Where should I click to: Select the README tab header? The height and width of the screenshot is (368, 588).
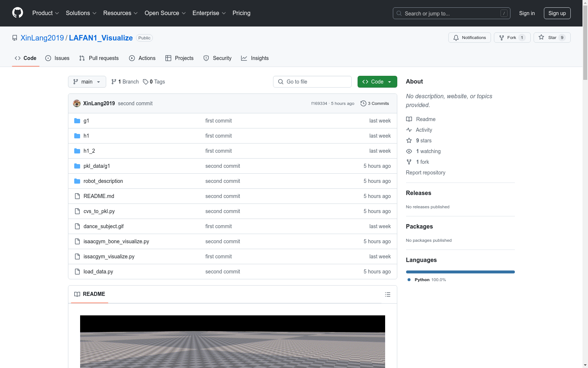click(x=90, y=294)
